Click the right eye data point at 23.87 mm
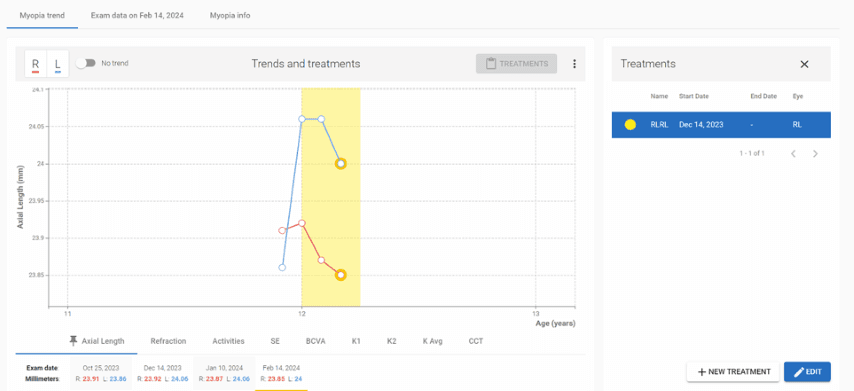This screenshot has height=391, width=854. coord(321,260)
